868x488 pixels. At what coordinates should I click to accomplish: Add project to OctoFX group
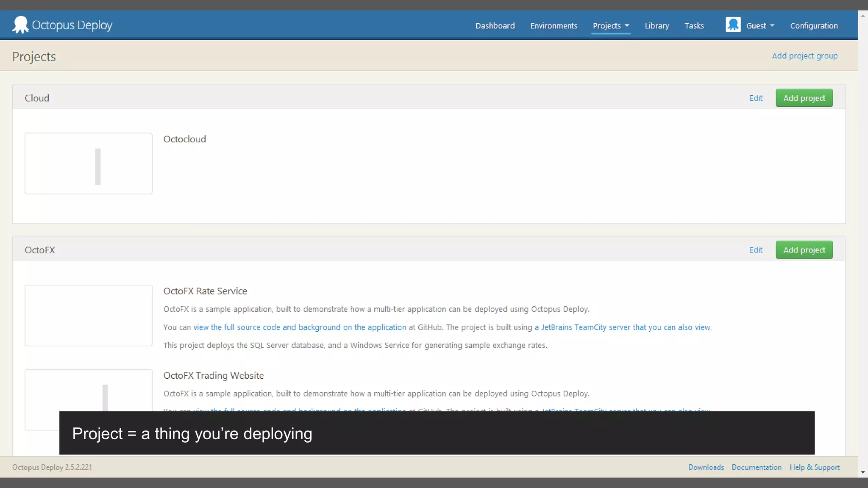point(804,250)
